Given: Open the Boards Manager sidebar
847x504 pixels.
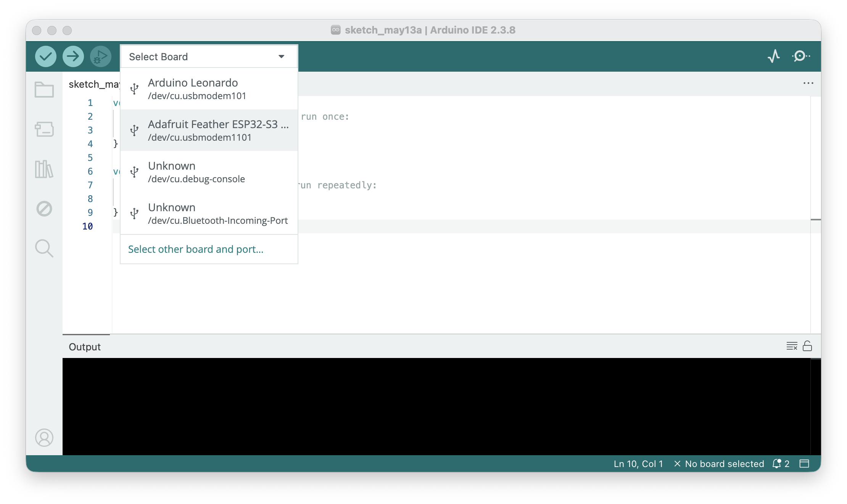Looking at the screenshot, I should coord(44,129).
